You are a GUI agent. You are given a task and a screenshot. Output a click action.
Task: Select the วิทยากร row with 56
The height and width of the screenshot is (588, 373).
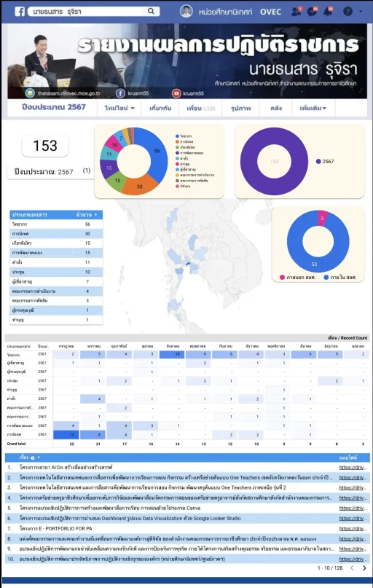click(56, 224)
